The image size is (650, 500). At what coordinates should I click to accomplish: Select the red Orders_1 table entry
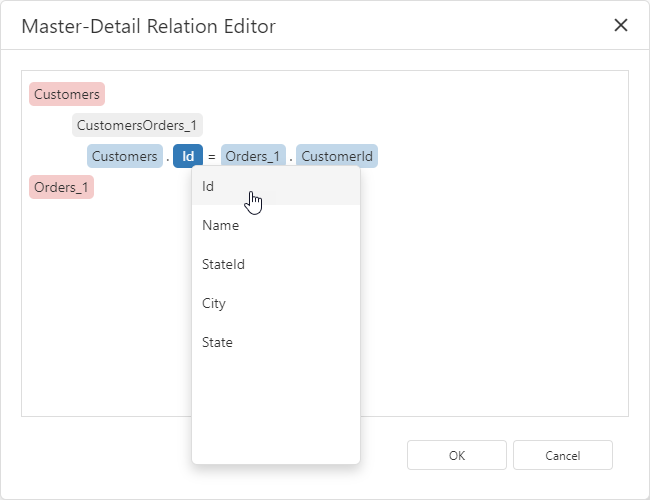coord(61,187)
